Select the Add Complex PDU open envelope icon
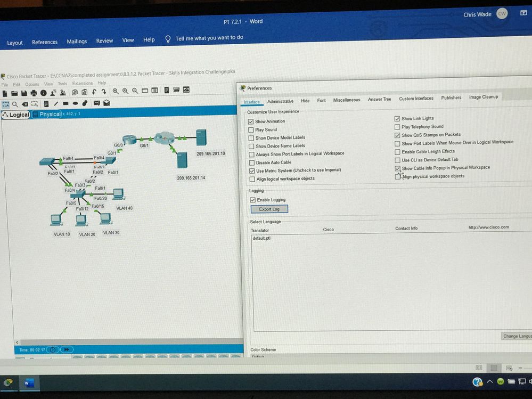532x399 pixels. pos(107,103)
